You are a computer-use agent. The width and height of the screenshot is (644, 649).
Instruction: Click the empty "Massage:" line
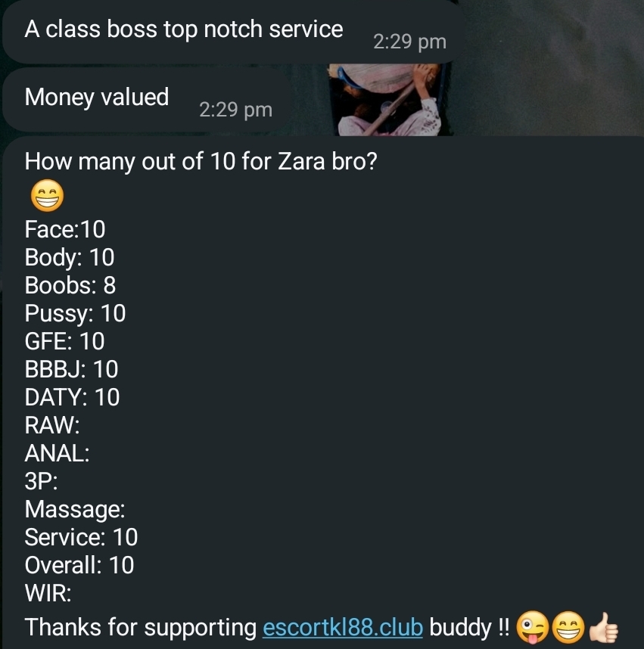tap(75, 510)
